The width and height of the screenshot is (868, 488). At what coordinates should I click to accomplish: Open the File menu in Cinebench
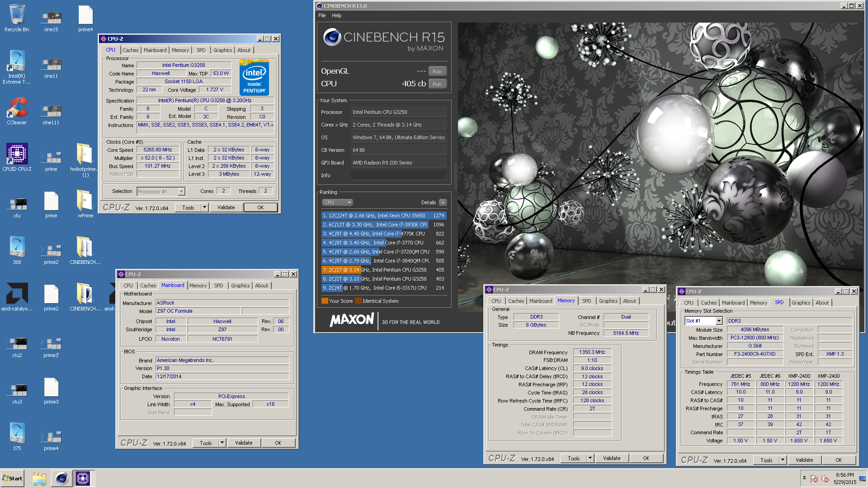[x=322, y=15]
